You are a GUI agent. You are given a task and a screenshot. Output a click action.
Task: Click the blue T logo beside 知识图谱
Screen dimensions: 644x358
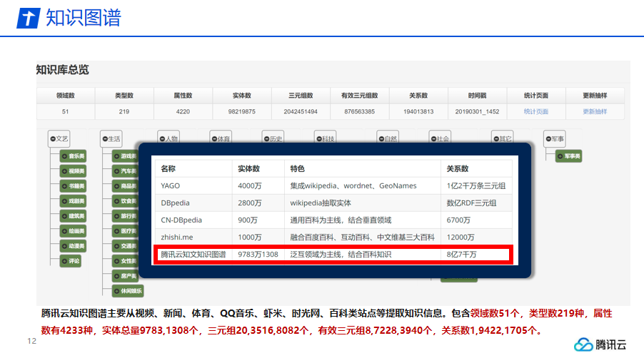[29, 18]
